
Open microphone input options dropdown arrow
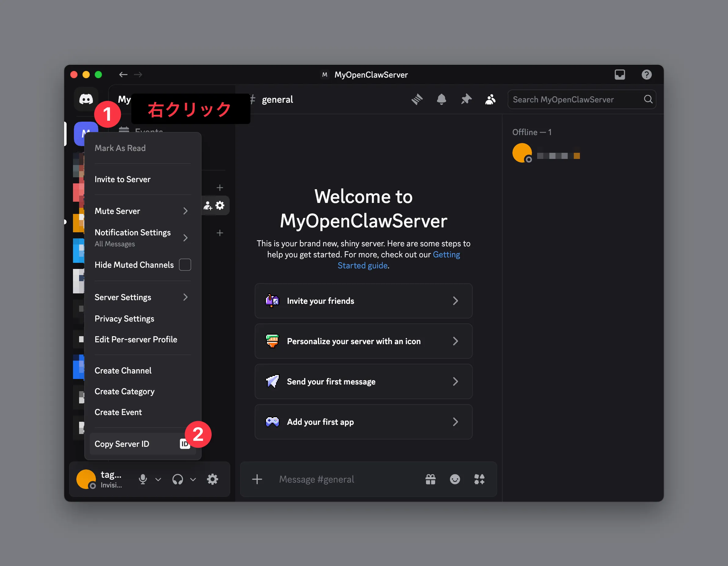point(158,479)
